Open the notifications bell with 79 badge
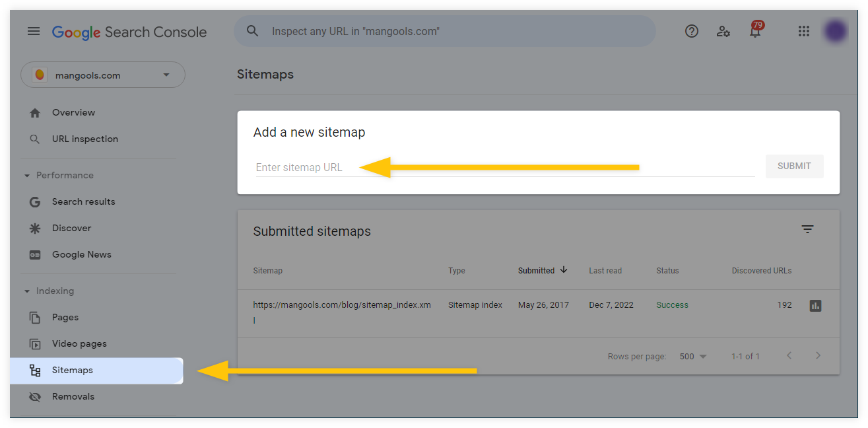 click(x=756, y=30)
